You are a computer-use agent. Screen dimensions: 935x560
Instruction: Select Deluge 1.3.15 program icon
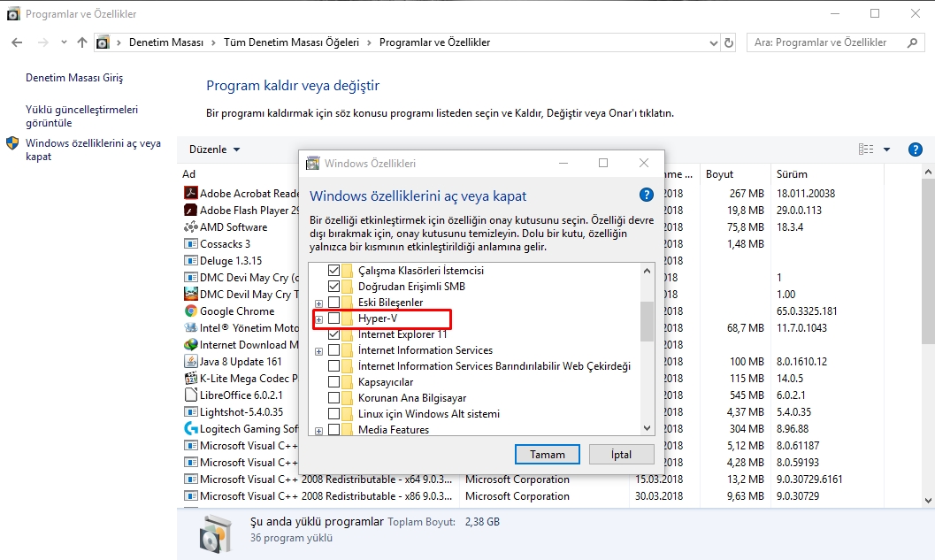coord(191,261)
